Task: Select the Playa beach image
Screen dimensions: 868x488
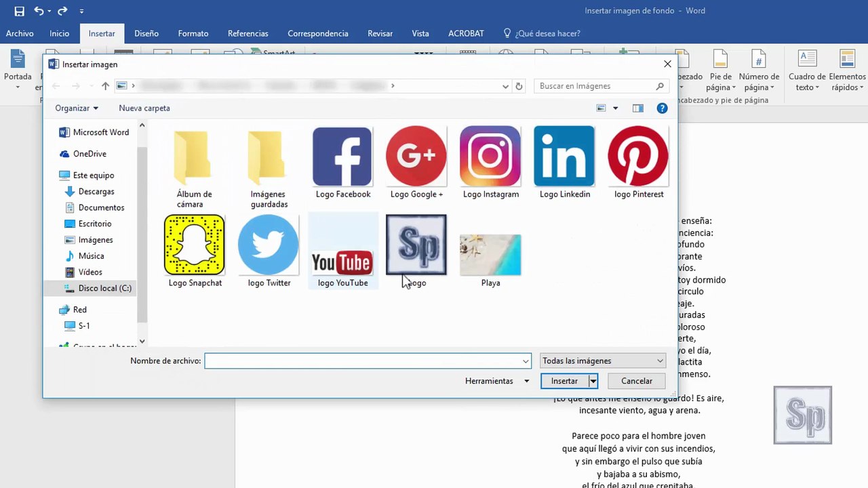Action: pos(490,260)
